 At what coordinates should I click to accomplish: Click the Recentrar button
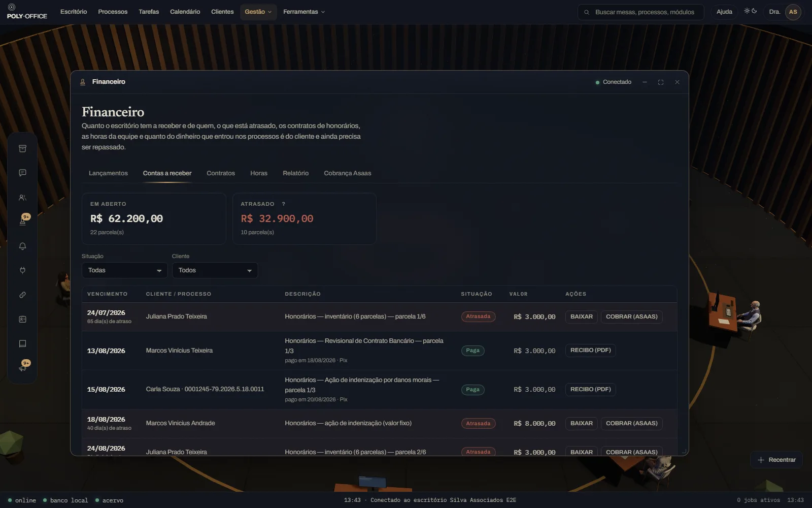pyautogui.click(x=776, y=460)
